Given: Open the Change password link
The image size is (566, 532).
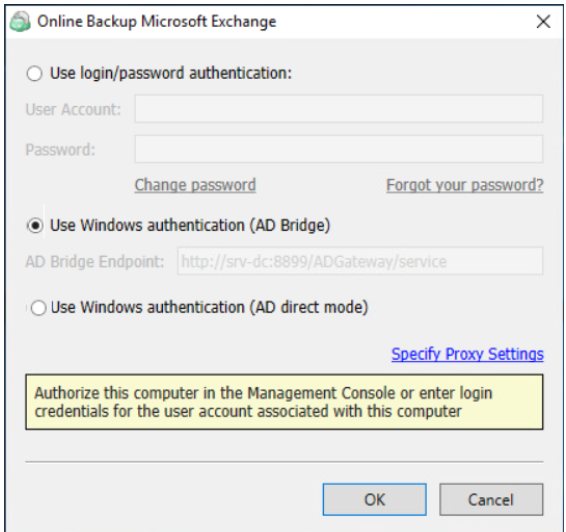Looking at the screenshot, I should 195,185.
